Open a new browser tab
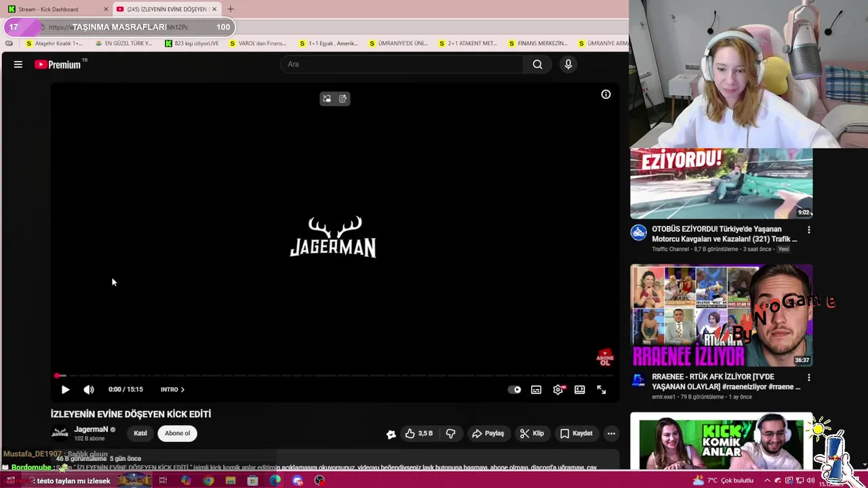Screen dimensions: 868x488 point(231,9)
